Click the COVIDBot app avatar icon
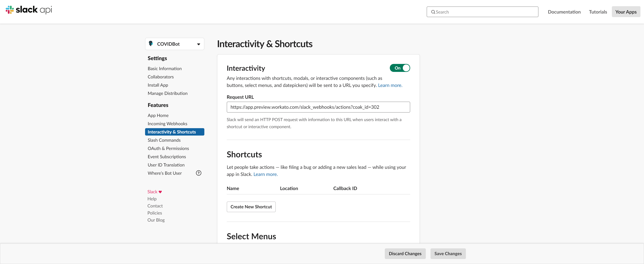This screenshot has width=644, height=264. [151, 44]
